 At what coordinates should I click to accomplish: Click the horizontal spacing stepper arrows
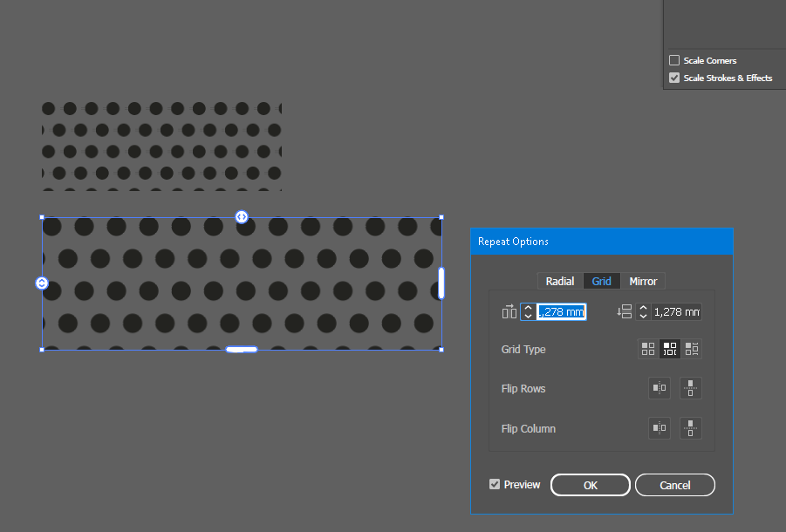click(x=529, y=311)
